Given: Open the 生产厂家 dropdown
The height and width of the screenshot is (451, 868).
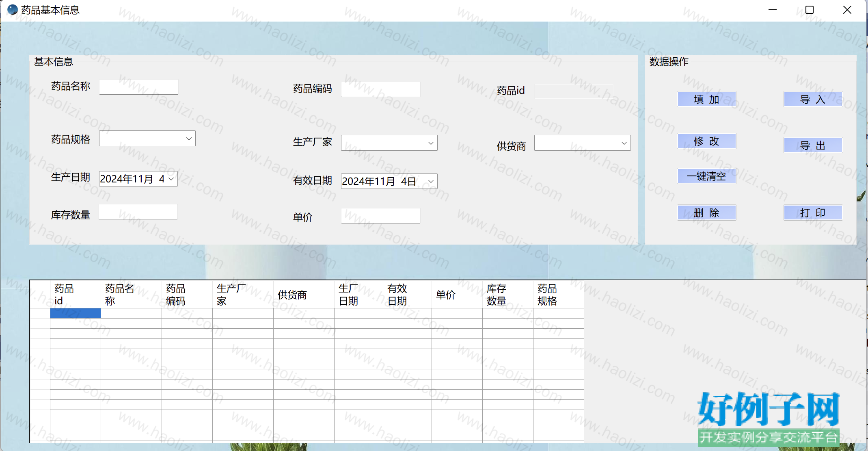Looking at the screenshot, I should 389,143.
